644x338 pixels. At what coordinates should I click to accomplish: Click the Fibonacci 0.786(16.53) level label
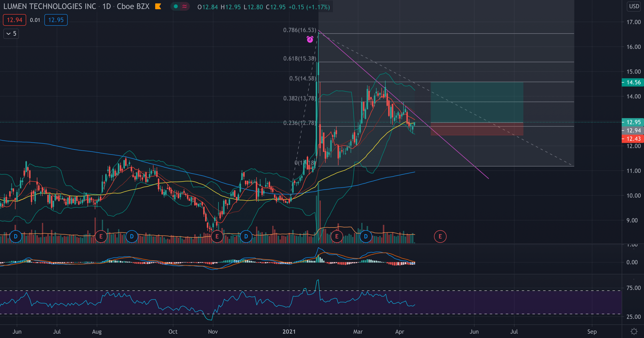[x=299, y=30]
